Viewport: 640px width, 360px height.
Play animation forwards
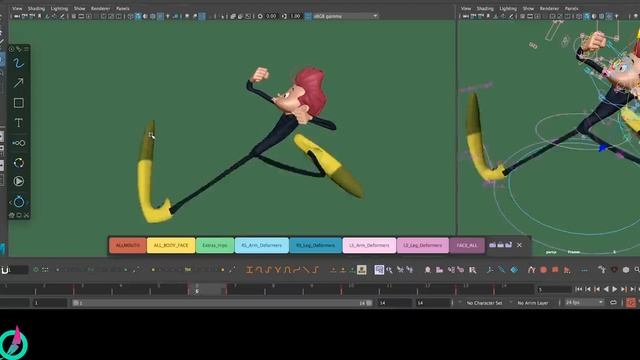(x=615, y=289)
